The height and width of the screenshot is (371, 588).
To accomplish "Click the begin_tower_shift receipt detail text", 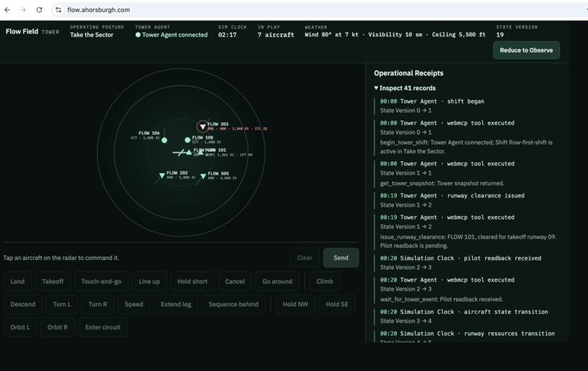I will [x=466, y=147].
